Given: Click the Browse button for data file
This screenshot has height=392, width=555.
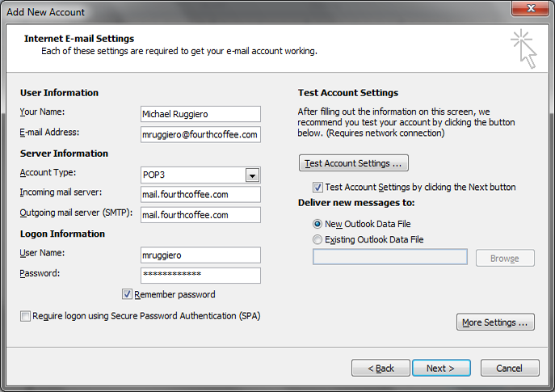Looking at the screenshot, I should coord(505,258).
